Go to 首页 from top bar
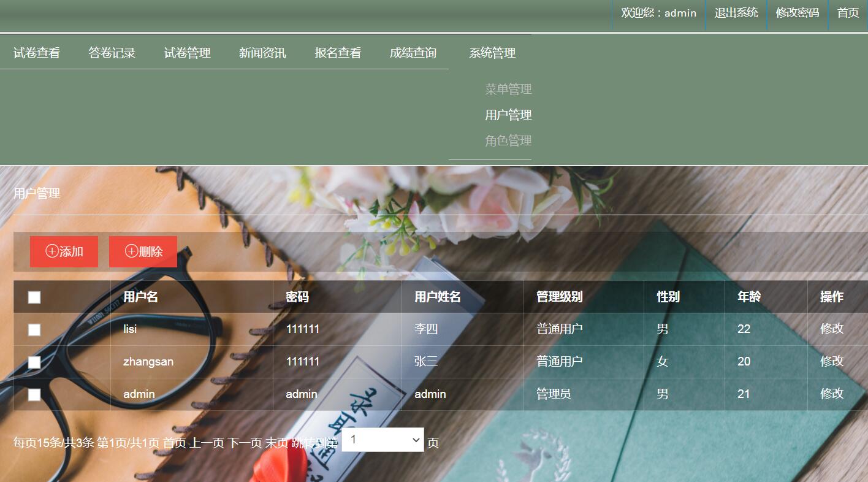Screen dimensions: 868x482 [848, 13]
